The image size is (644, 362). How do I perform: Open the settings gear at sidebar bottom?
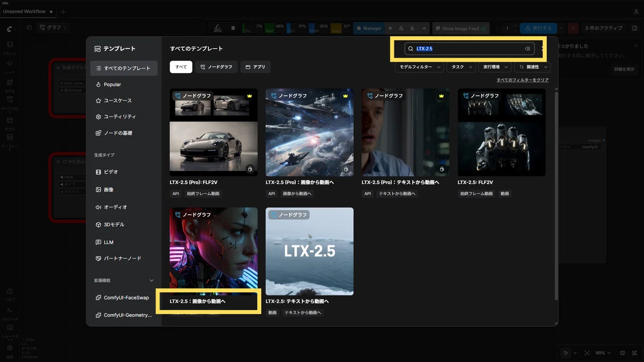tap(10, 349)
